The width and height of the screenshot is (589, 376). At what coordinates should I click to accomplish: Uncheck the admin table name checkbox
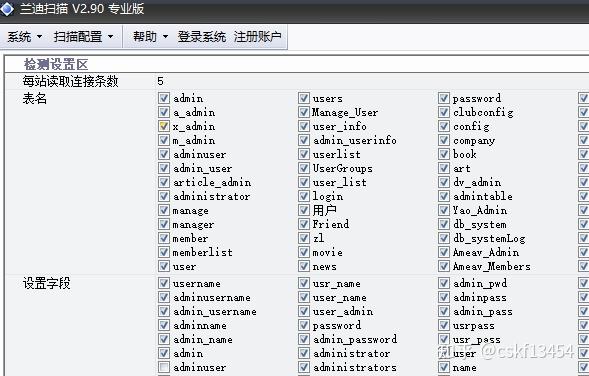(163, 98)
